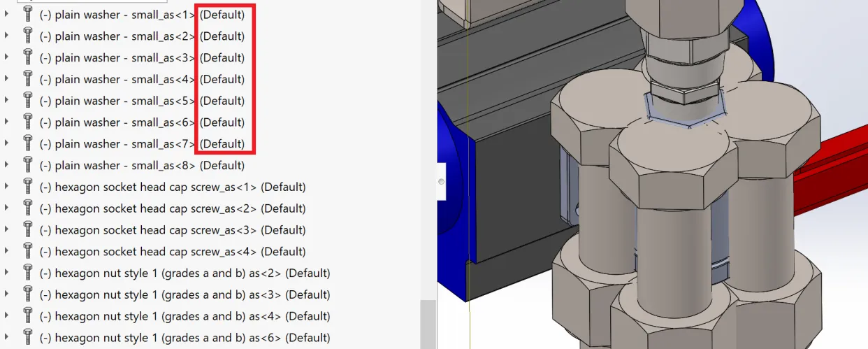Screen dimensions: 868x349
Task: Click text '(-) plain washer - small_as<6>'
Action: click(118, 122)
